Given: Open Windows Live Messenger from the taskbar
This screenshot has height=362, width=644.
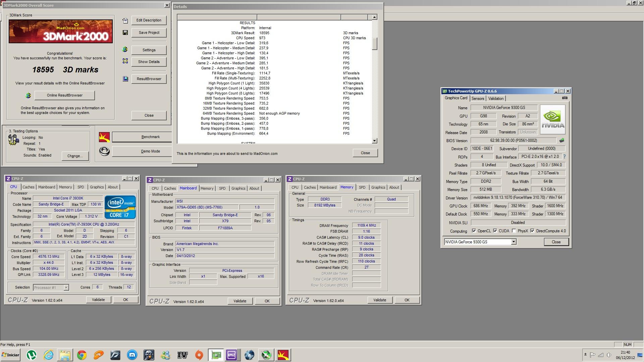Looking at the screenshot, I should [166, 355].
